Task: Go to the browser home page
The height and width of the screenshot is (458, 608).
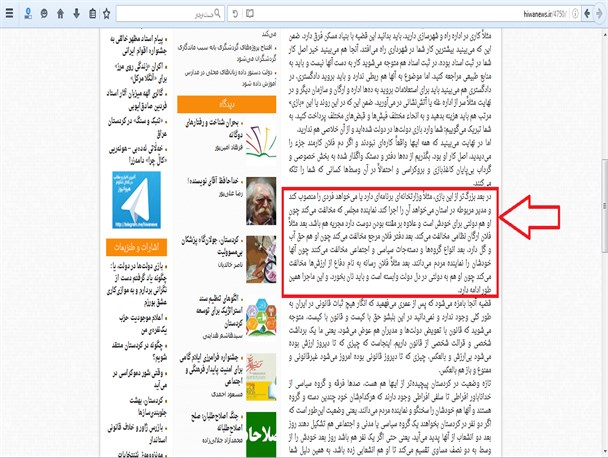Action: tap(60, 14)
